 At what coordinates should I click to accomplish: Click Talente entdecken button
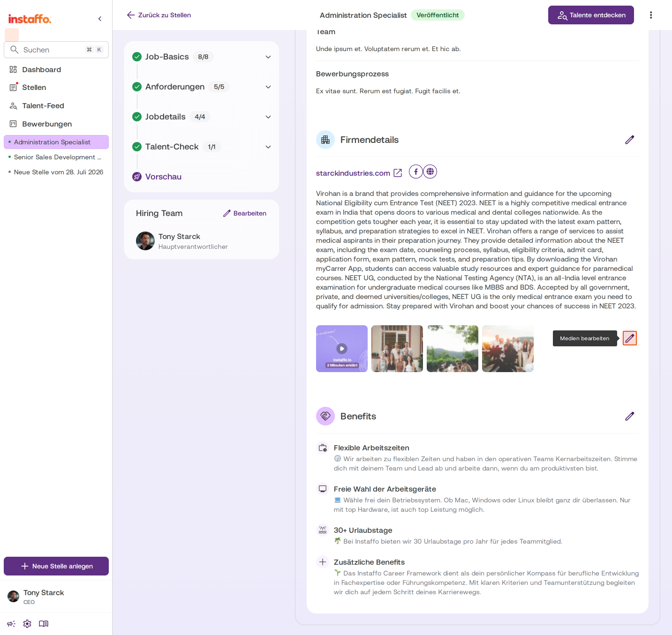pyautogui.click(x=591, y=15)
